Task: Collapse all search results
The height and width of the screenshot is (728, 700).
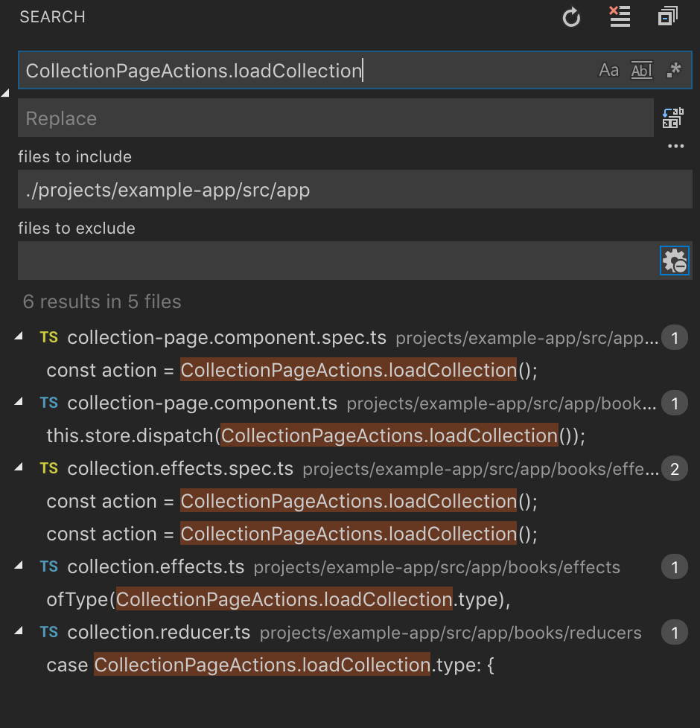Action: tap(666, 16)
